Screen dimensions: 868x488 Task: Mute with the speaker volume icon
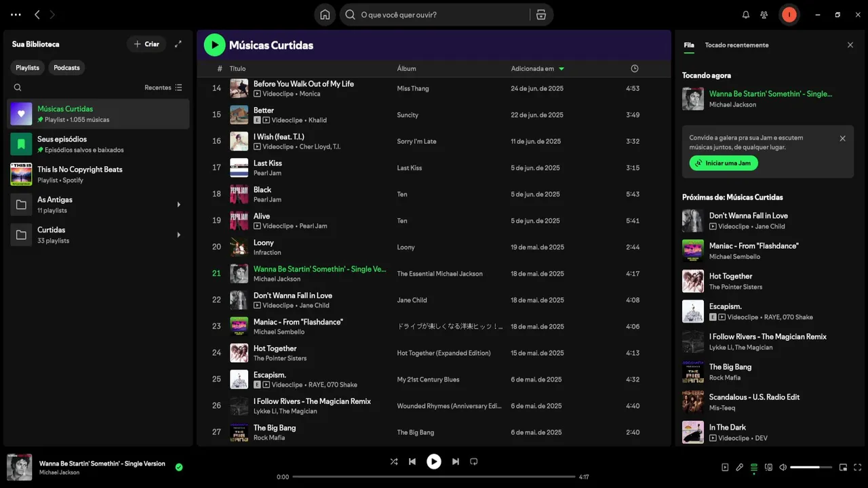click(x=783, y=467)
